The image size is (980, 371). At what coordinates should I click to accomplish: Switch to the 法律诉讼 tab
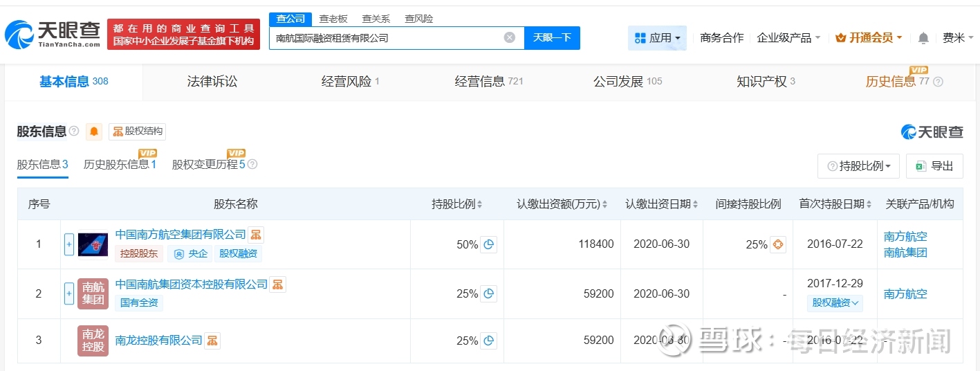point(212,82)
